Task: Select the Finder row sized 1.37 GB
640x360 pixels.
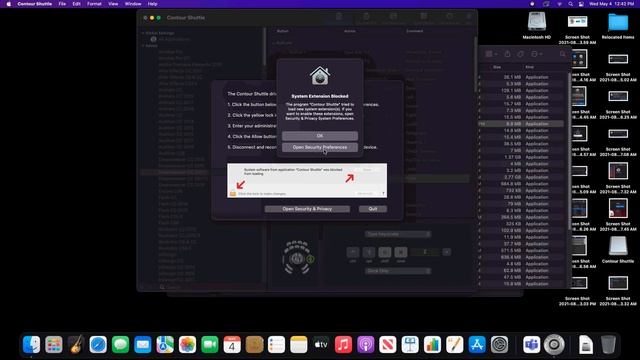Action: [x=521, y=157]
